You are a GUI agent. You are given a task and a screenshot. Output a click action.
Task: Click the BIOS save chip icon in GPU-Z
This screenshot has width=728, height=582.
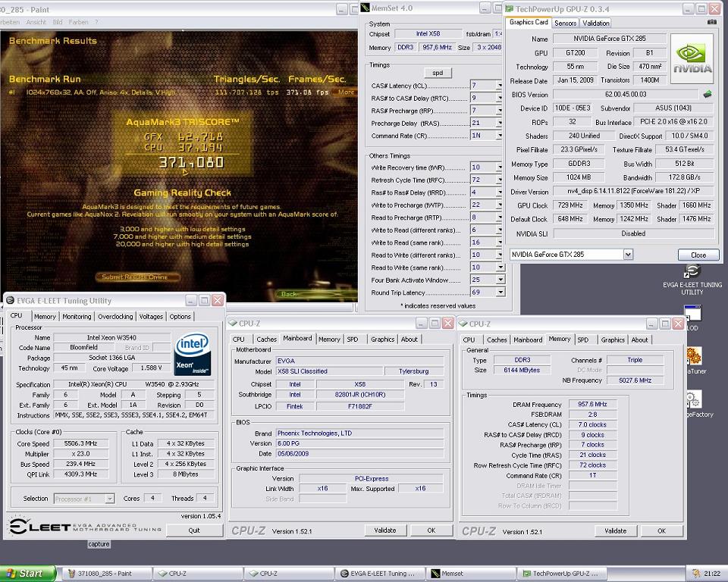click(707, 94)
